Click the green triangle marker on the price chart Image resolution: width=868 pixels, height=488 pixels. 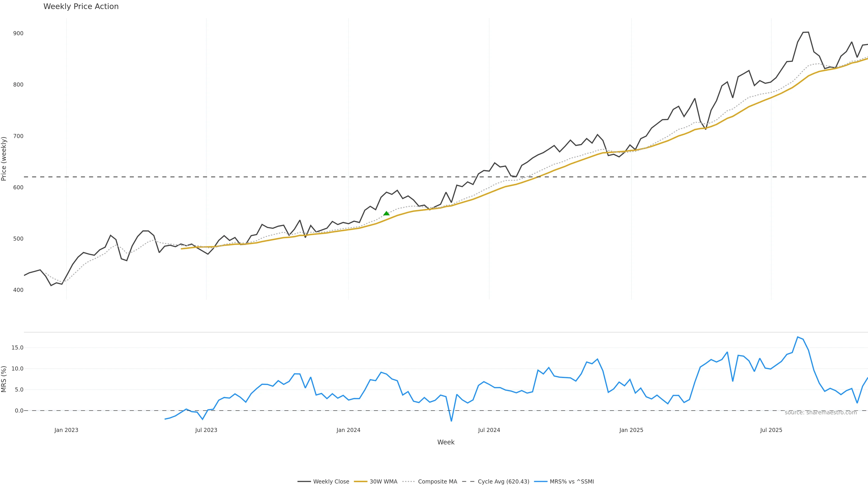click(386, 213)
